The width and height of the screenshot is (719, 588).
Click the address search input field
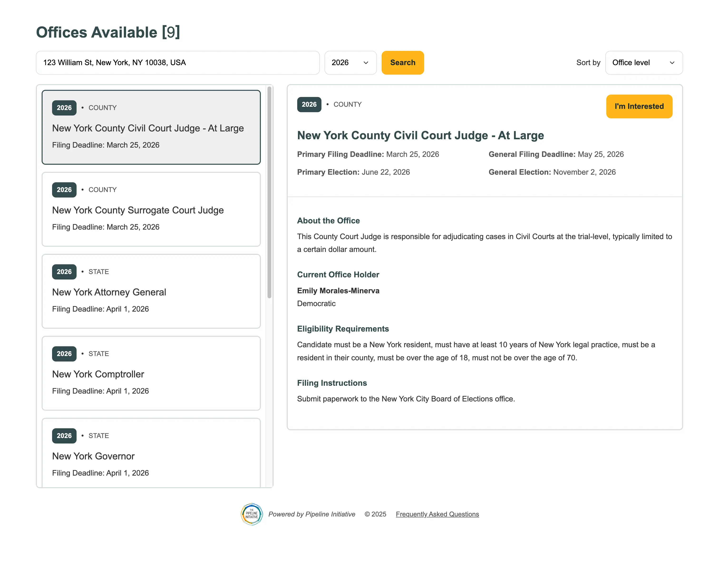click(x=178, y=63)
